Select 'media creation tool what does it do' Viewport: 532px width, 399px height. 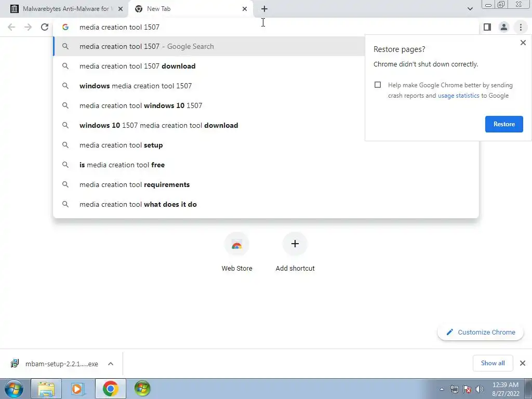click(266, 204)
